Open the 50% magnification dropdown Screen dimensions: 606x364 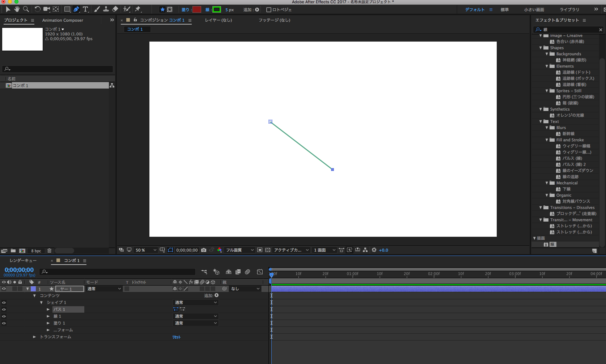click(145, 250)
